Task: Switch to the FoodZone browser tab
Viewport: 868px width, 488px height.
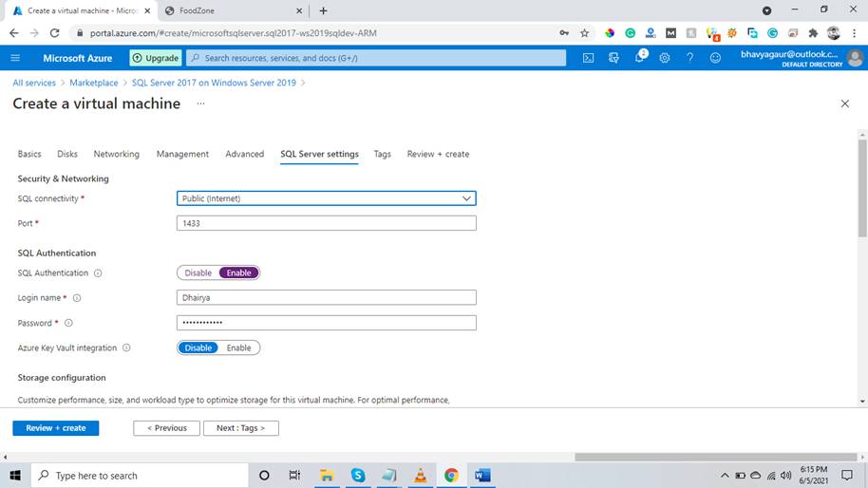Action: (x=233, y=10)
